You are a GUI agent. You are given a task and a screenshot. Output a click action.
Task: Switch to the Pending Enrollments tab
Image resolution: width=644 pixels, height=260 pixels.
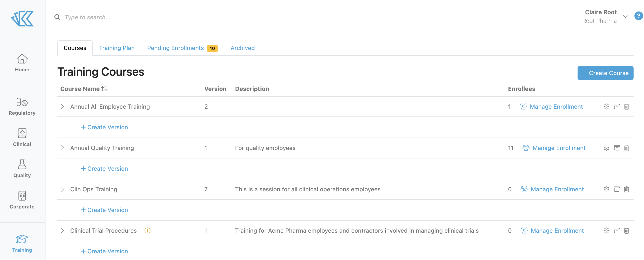point(176,48)
